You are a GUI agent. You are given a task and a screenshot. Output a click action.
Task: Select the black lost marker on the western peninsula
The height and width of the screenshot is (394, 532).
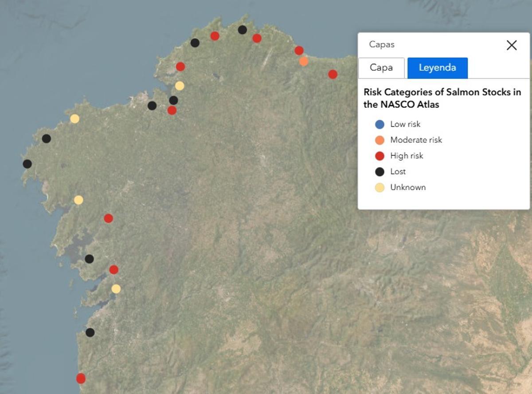[x=28, y=164]
